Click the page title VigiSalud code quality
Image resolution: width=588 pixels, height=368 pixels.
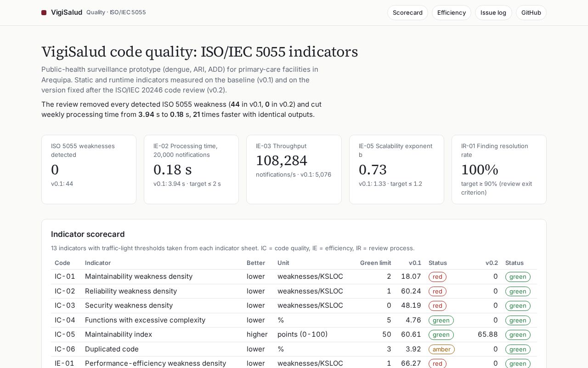(199, 52)
